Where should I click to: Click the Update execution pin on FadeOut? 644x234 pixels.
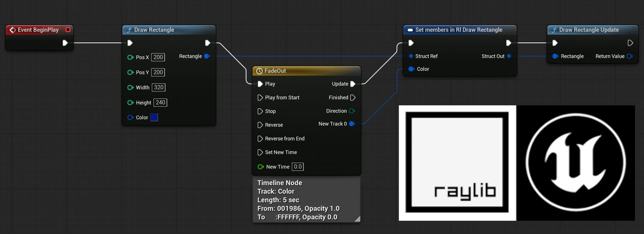point(353,84)
